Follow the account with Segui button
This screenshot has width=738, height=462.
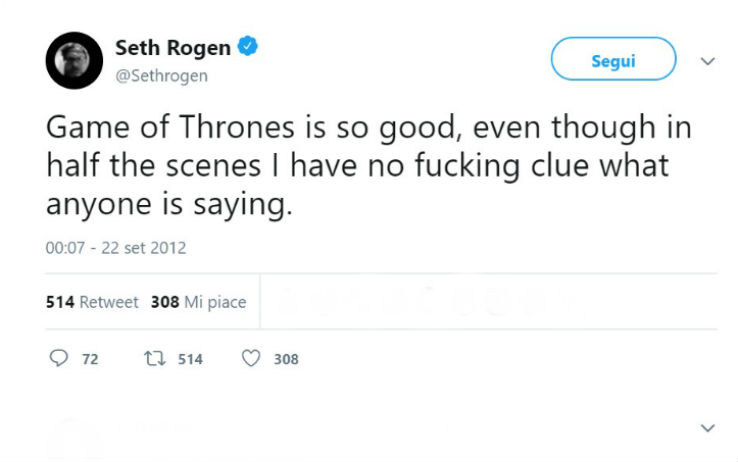point(613,59)
